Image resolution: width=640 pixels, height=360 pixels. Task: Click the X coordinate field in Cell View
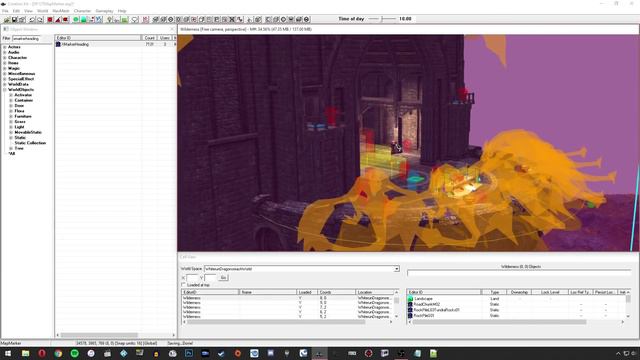[x=192, y=278]
